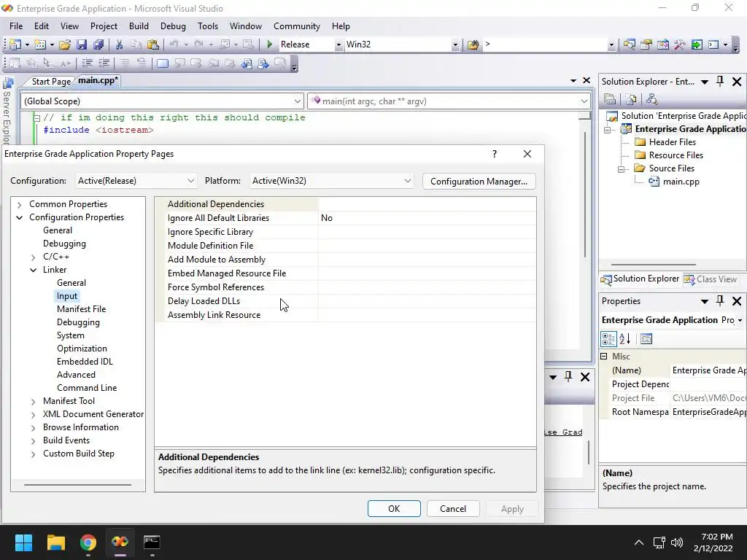Viewport: 747px width, 560px height.
Task: Open the Debug menu
Action: [173, 26]
